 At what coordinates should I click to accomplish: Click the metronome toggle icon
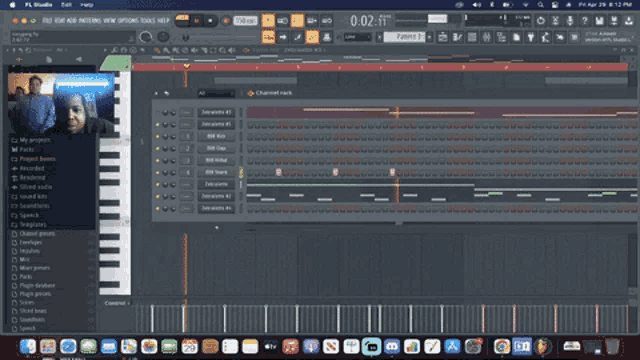point(268,20)
